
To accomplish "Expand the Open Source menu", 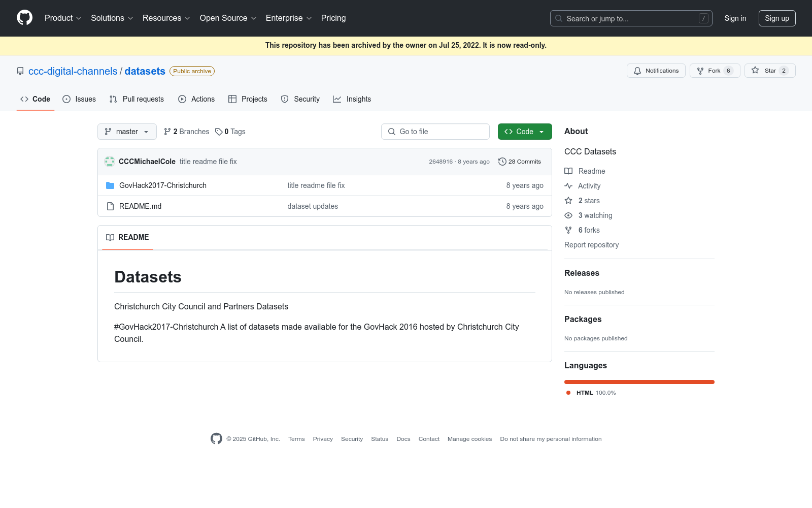I will point(228,18).
